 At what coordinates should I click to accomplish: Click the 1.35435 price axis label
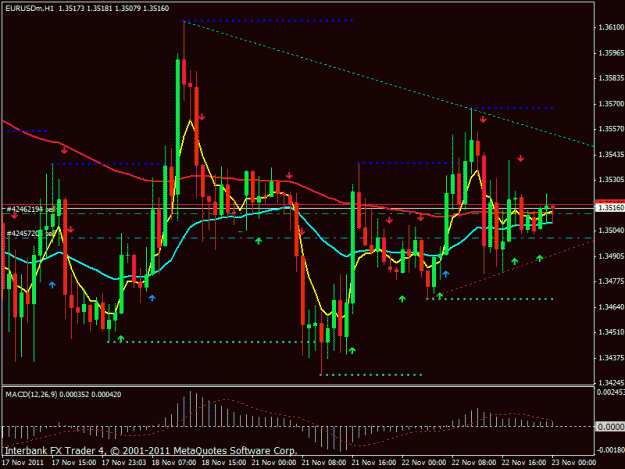pyautogui.click(x=611, y=154)
